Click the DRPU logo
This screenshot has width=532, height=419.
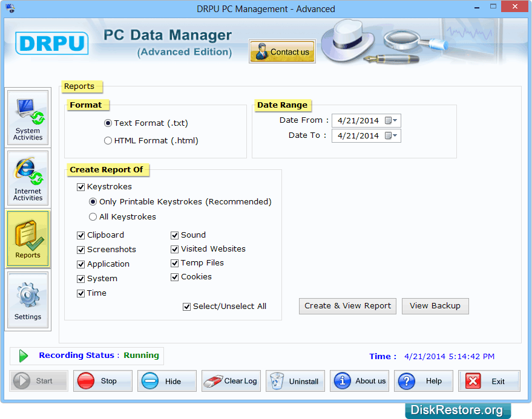[52, 43]
